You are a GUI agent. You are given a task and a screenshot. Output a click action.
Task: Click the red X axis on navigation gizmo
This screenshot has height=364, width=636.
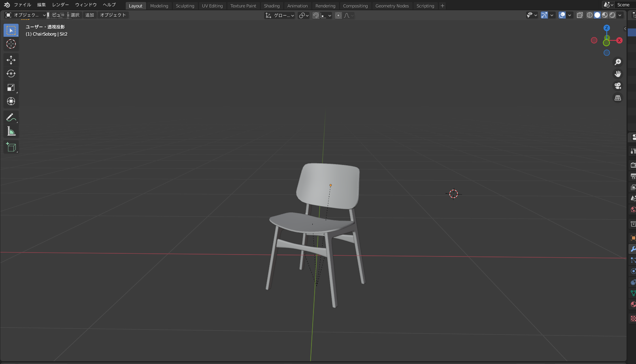pos(619,40)
